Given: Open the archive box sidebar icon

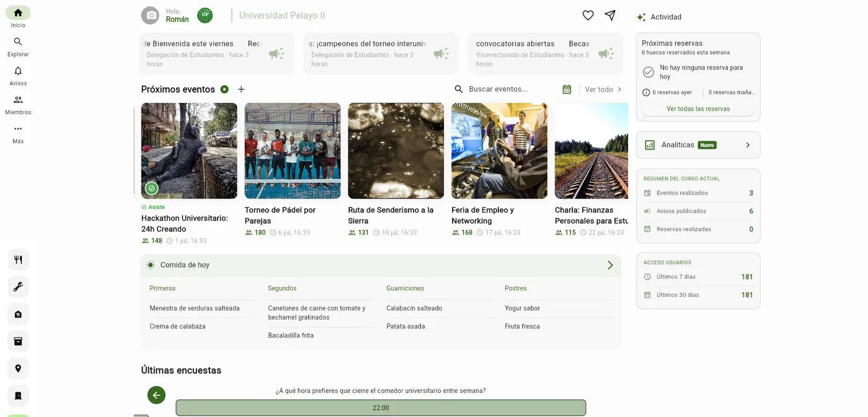Looking at the screenshot, I should [x=18, y=341].
